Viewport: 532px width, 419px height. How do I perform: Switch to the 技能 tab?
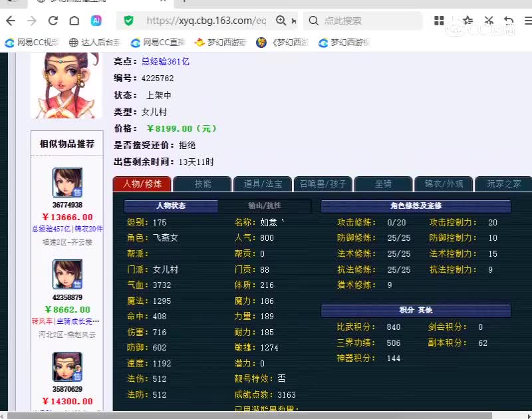(203, 184)
